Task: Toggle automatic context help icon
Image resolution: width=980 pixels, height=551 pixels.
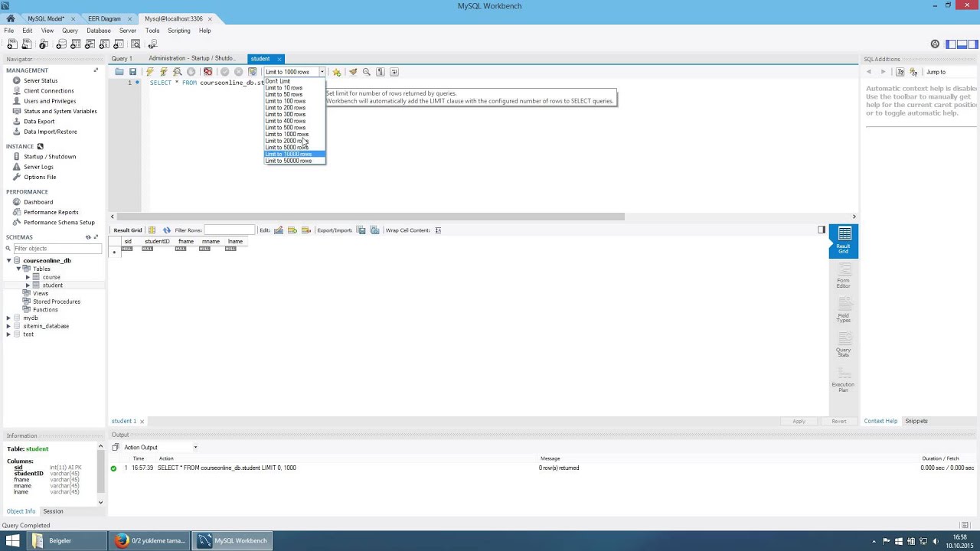Action: click(913, 72)
